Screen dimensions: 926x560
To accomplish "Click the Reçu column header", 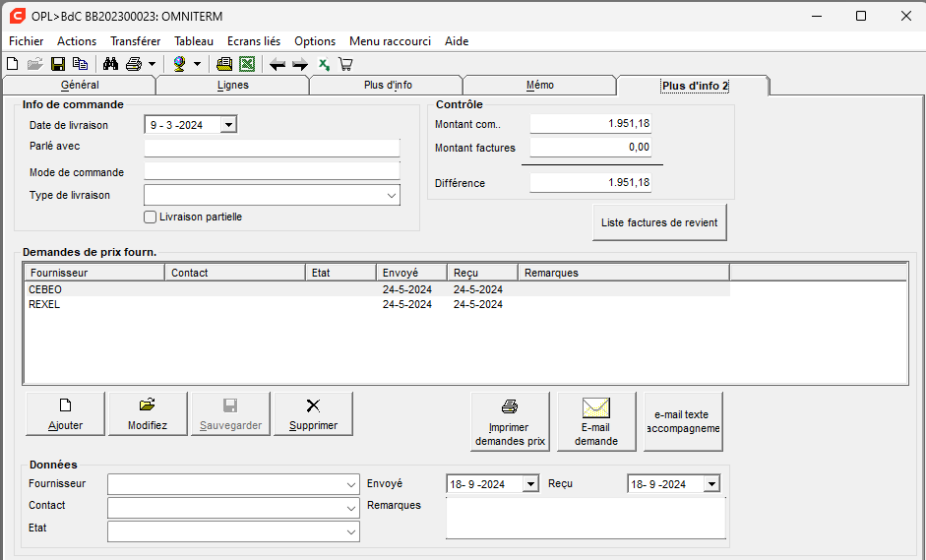I will tap(482, 273).
